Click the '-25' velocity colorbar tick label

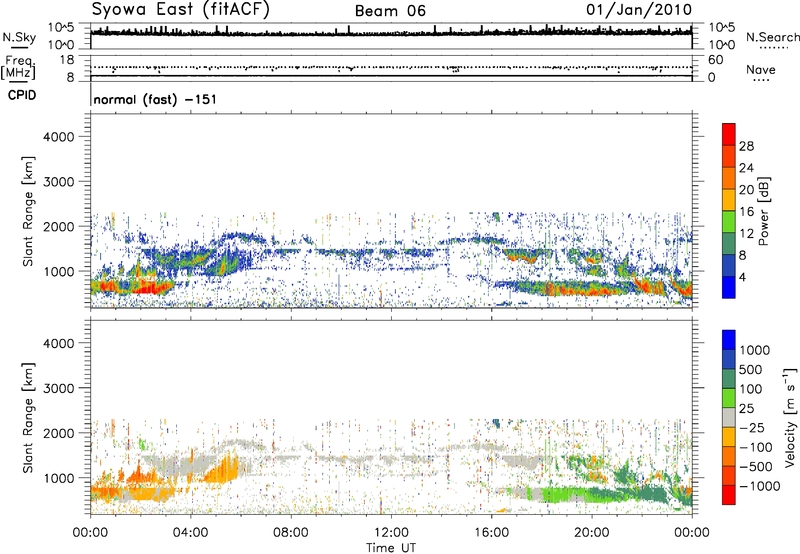click(x=752, y=428)
